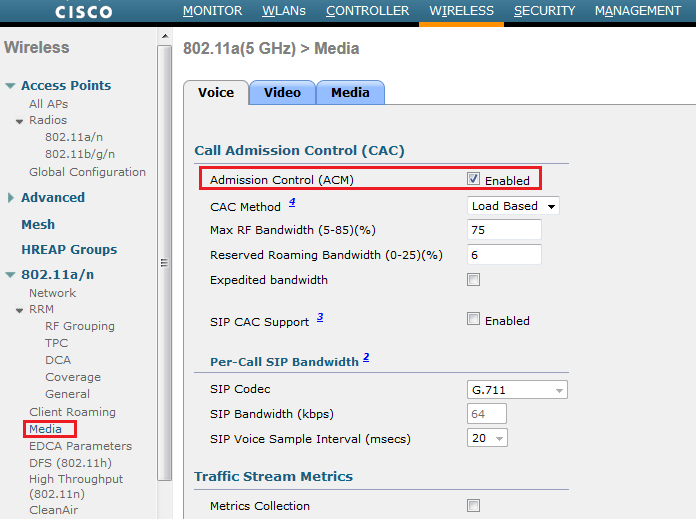Image resolution: width=696 pixels, height=519 pixels.
Task: Open the MONITOR menu
Action: (212, 11)
